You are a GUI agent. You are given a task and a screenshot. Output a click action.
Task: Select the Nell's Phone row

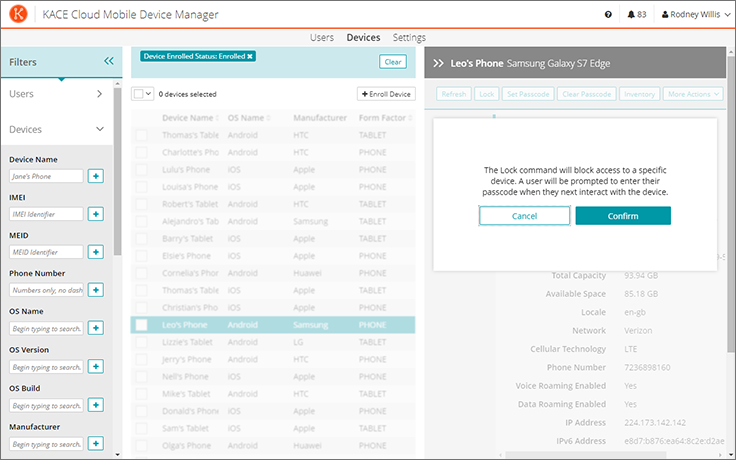273,376
